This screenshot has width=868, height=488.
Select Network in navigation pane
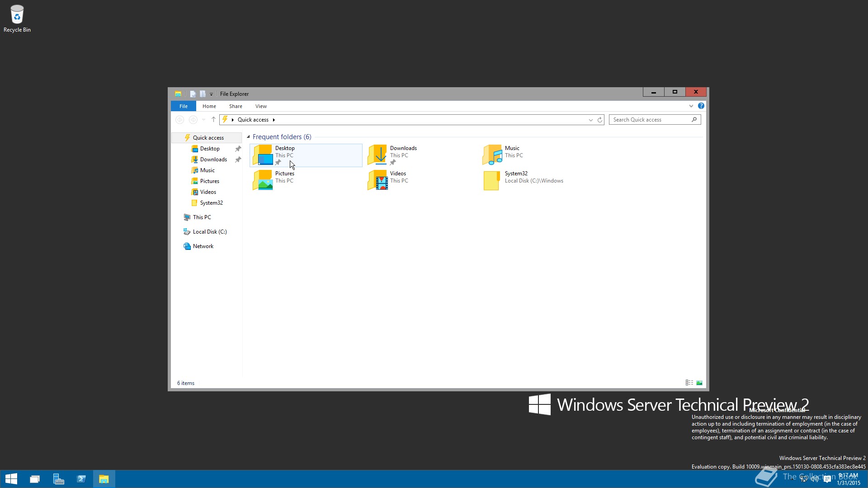(203, 246)
